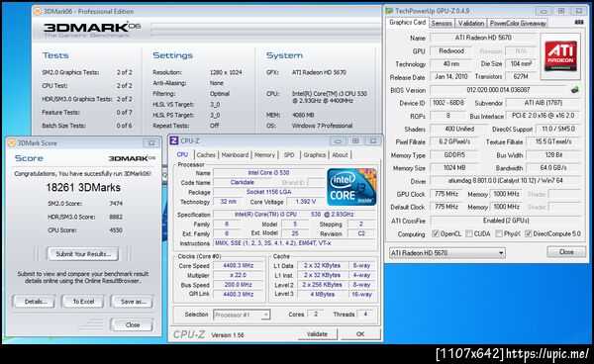
Task: Select the CPU tab in CPU-Z
Action: coord(182,154)
